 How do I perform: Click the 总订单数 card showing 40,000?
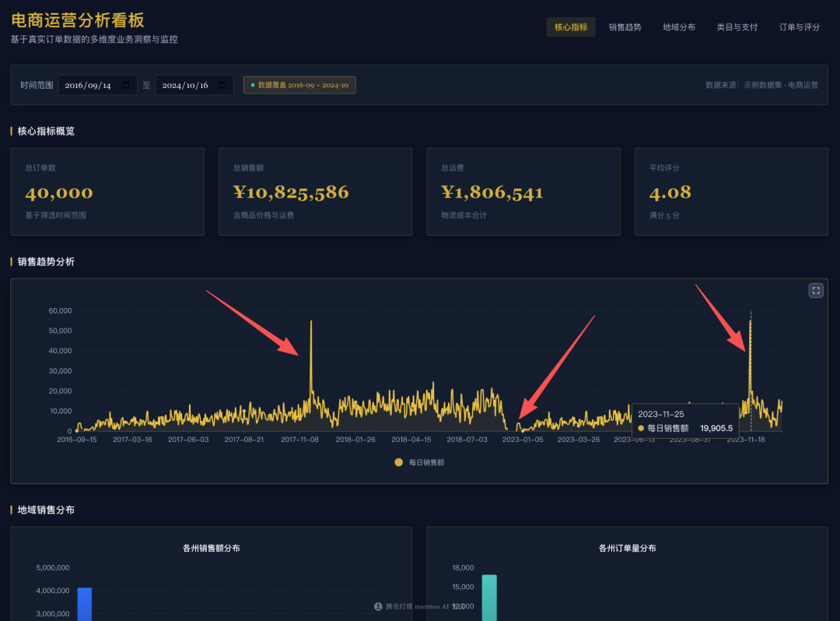point(107,191)
